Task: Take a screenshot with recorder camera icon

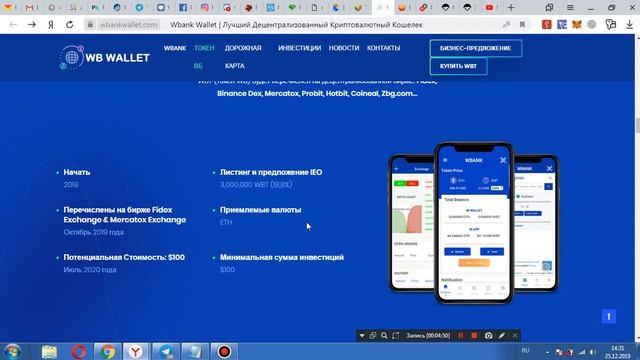Action: 488,336
